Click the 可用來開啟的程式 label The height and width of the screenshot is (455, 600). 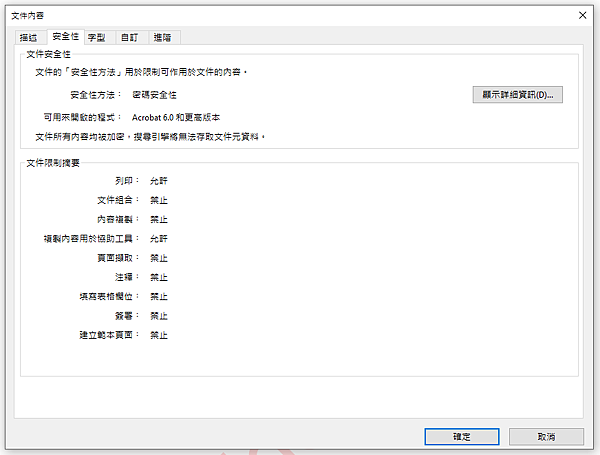click(82, 117)
